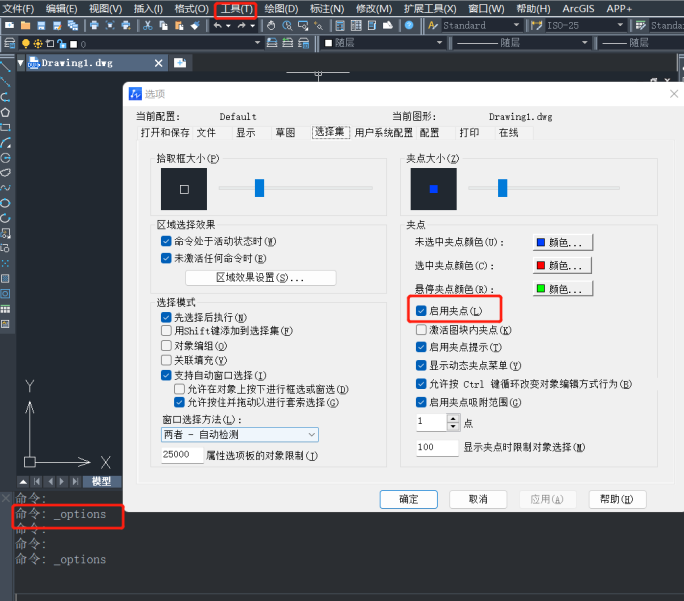Enable 激活图块内夹点 checkbox
684x601 pixels.
click(421, 330)
